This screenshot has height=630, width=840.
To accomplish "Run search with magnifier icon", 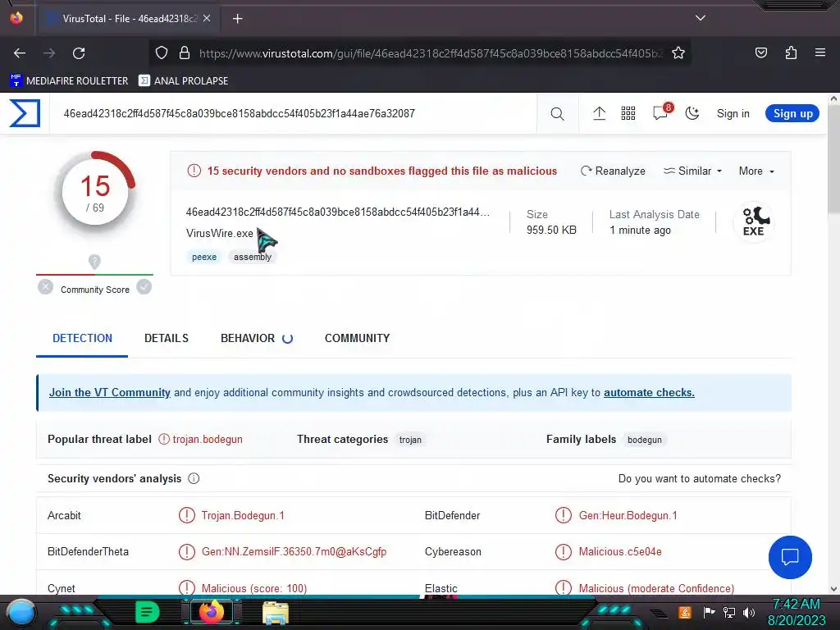I will [557, 113].
